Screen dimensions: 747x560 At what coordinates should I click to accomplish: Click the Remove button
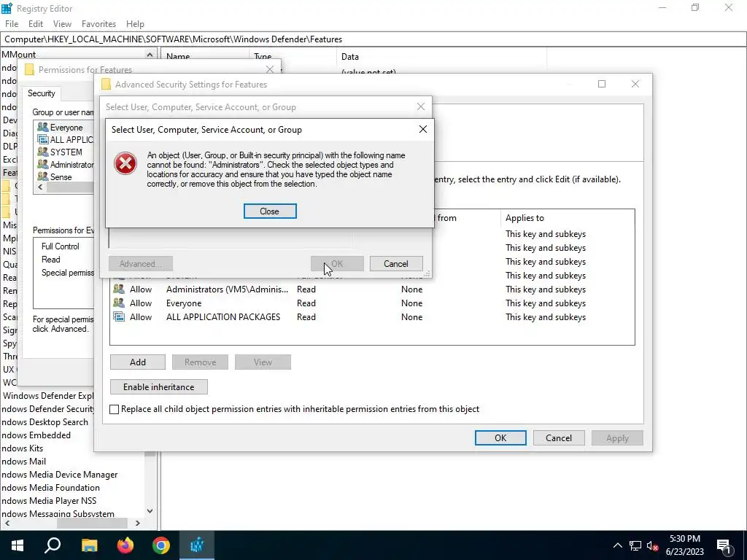[x=200, y=362]
